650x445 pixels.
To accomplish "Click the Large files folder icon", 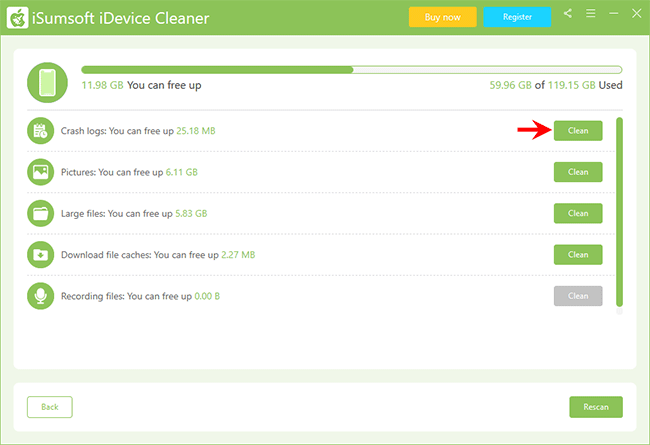I will (41, 214).
